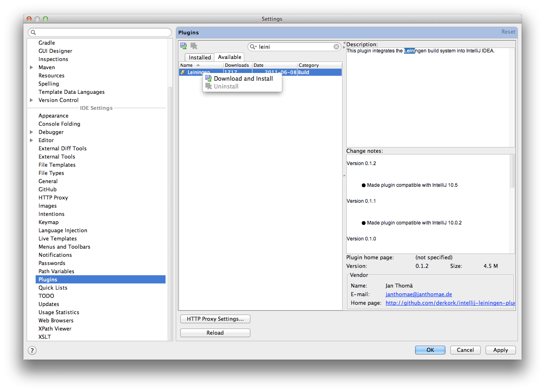545x392 pixels.
Task: Select GUI Designer in settings list
Action: tap(55, 51)
